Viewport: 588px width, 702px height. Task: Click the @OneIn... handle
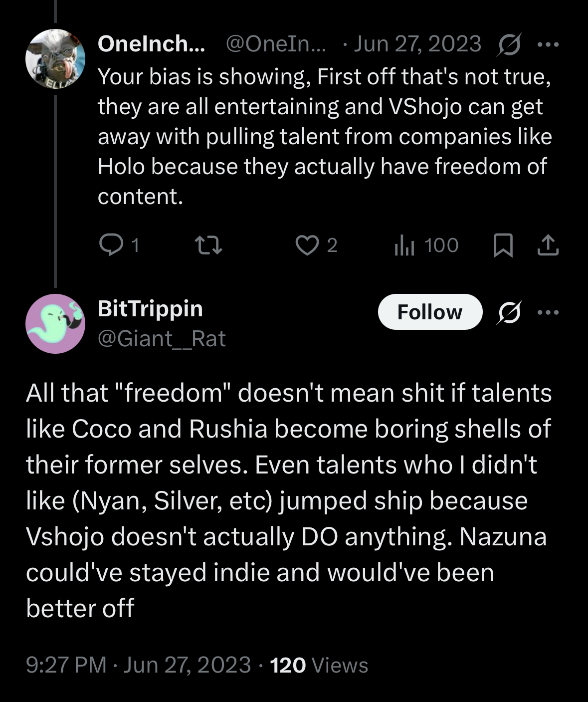coord(276,44)
